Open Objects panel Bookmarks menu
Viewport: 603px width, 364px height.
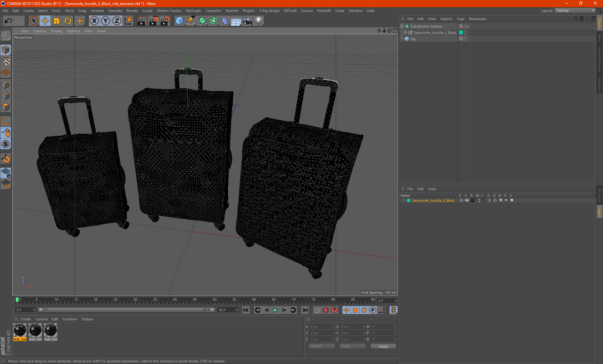(x=477, y=19)
